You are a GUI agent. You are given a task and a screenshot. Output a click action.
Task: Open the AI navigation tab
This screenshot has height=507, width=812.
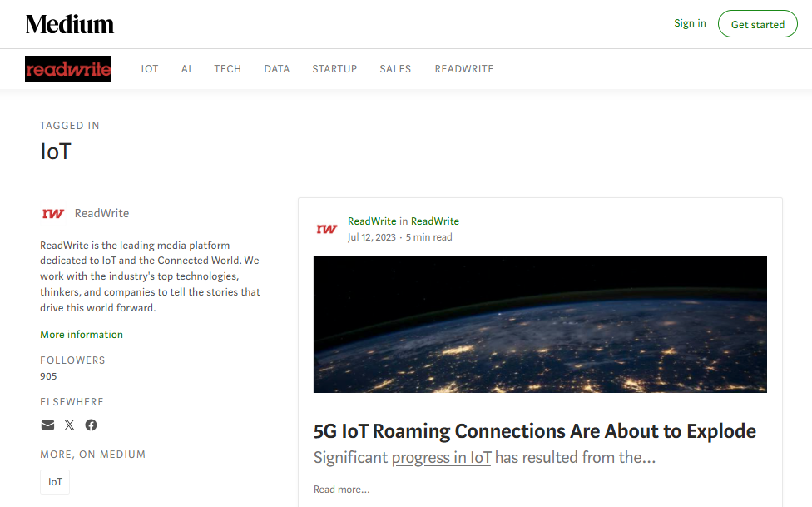coord(186,69)
